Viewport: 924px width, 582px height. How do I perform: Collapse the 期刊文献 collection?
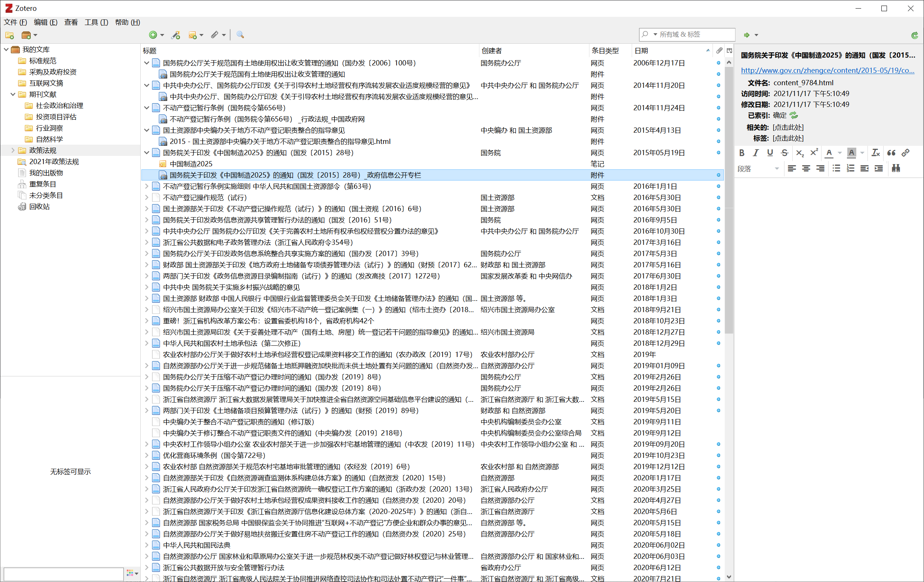13,94
